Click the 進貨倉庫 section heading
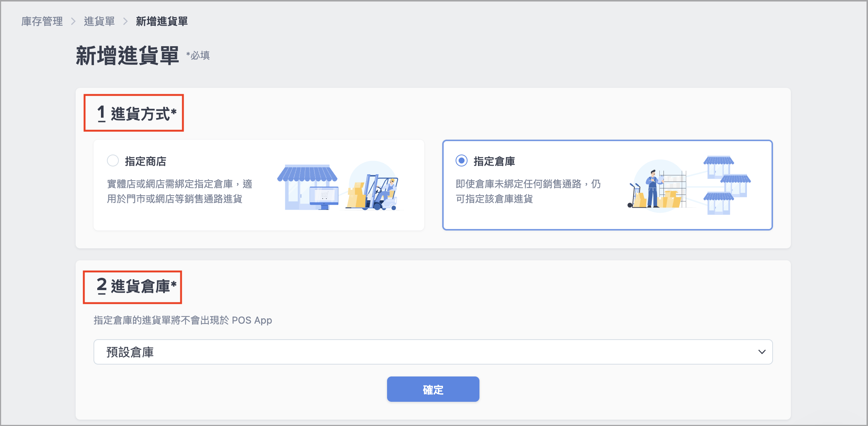The image size is (868, 426). pyautogui.click(x=136, y=286)
